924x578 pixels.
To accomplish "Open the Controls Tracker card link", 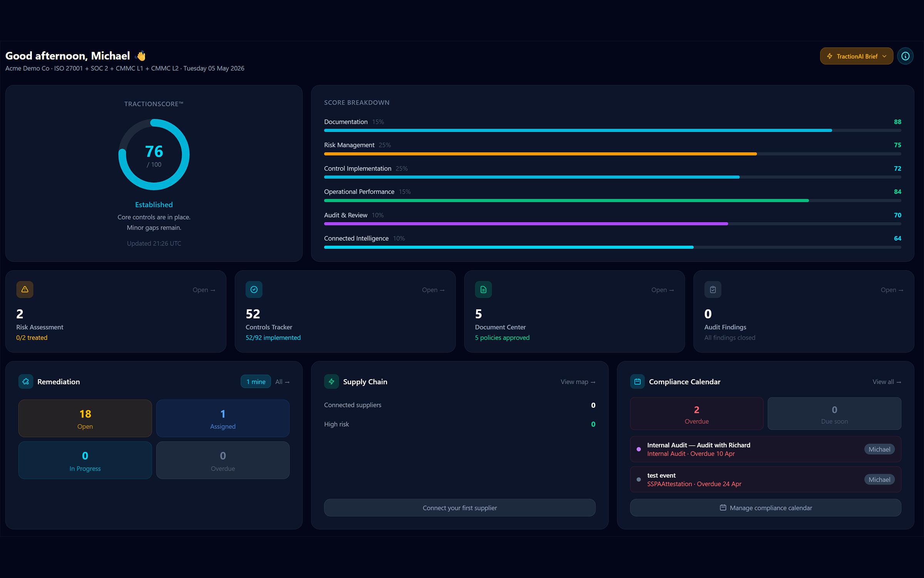I will [433, 290].
